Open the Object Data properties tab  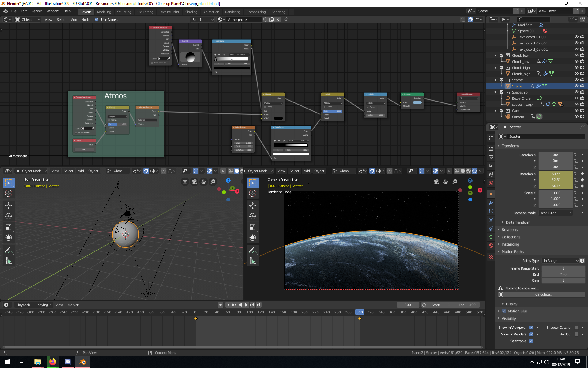point(491,237)
